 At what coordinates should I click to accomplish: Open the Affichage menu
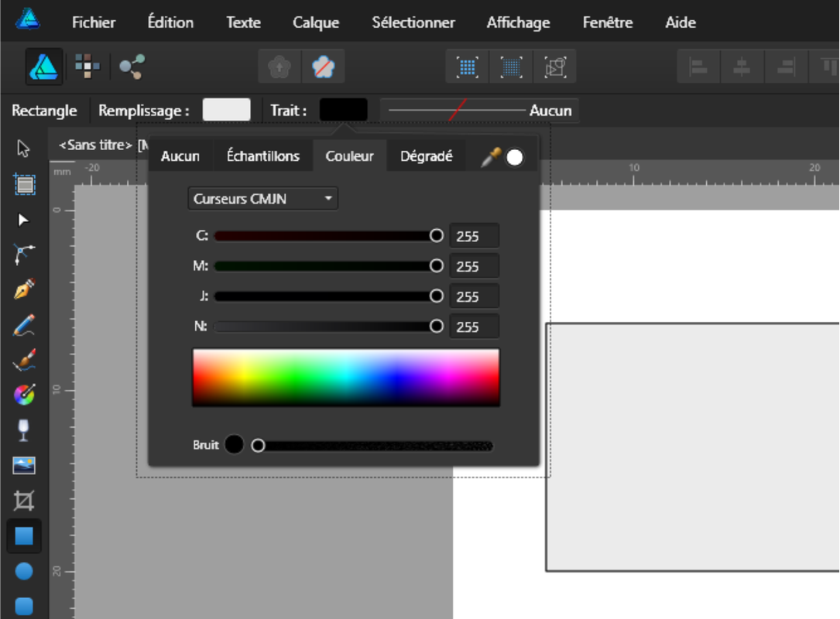click(518, 22)
